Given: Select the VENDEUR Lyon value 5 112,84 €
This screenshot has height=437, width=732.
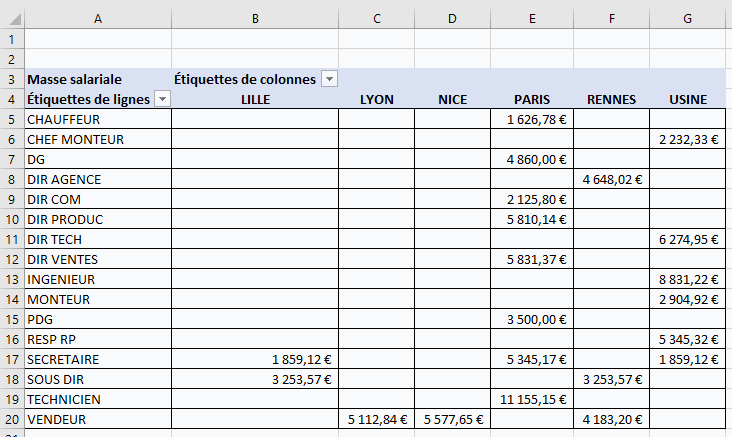Looking at the screenshot, I should pos(376,419).
